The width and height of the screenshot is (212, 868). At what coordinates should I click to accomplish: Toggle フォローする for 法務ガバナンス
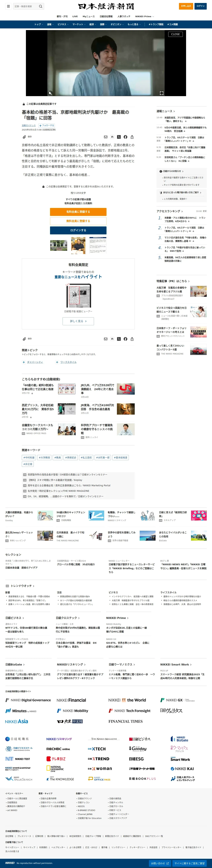tap(47, 125)
